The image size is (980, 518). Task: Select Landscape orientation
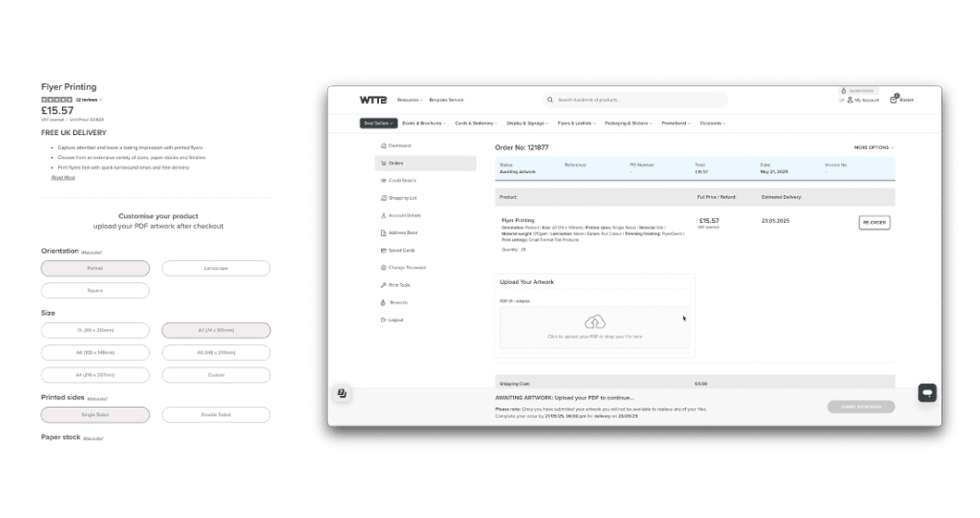215,268
